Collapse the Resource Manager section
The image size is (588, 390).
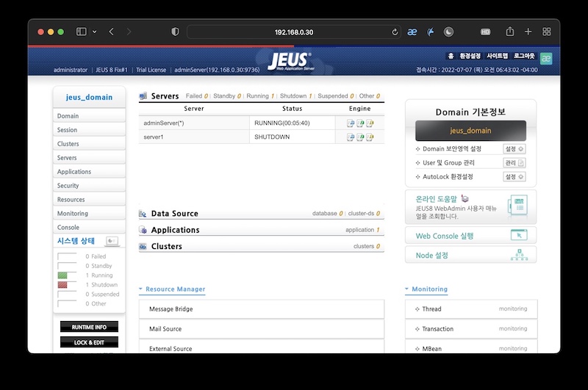pyautogui.click(x=140, y=289)
